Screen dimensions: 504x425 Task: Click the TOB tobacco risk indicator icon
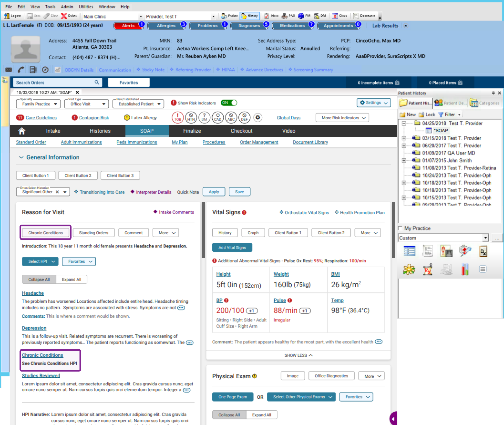tap(177, 117)
